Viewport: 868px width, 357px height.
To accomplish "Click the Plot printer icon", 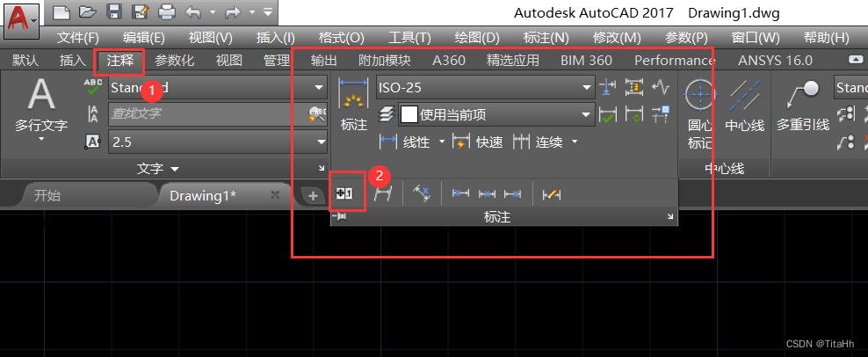I will pyautogui.click(x=167, y=11).
